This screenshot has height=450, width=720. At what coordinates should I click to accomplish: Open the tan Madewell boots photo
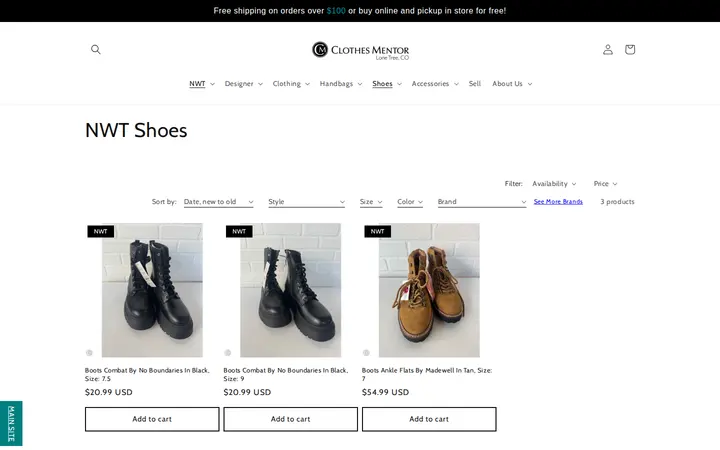[x=429, y=290]
